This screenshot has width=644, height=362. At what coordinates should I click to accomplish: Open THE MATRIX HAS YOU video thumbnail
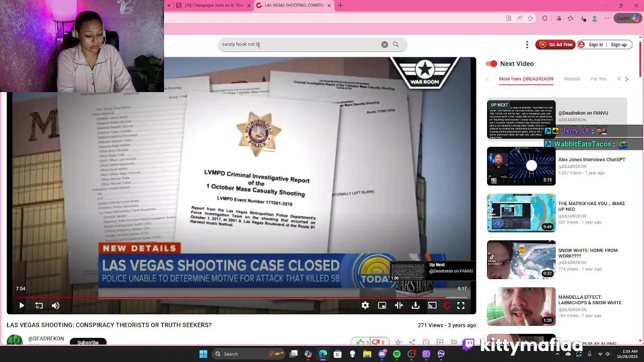coord(521,213)
